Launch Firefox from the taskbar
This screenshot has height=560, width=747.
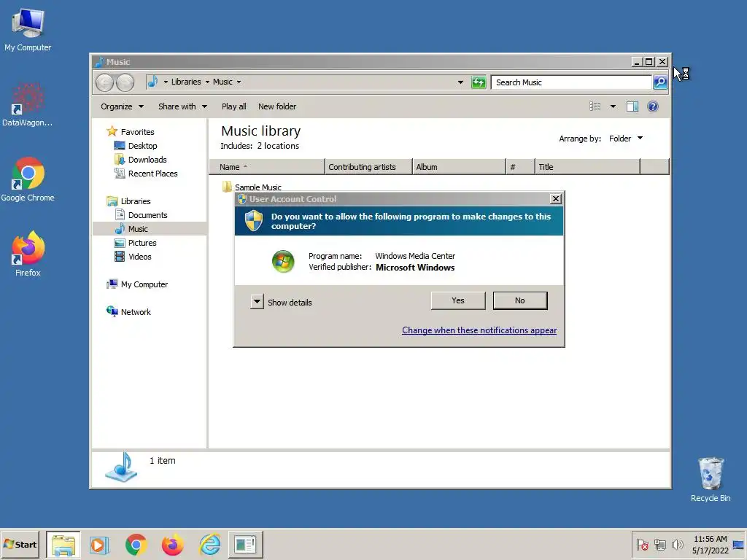[172, 544]
